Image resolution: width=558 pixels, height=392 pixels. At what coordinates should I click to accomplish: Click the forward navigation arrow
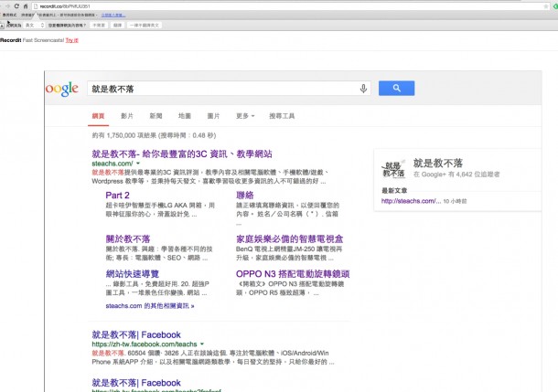coord(7,6)
